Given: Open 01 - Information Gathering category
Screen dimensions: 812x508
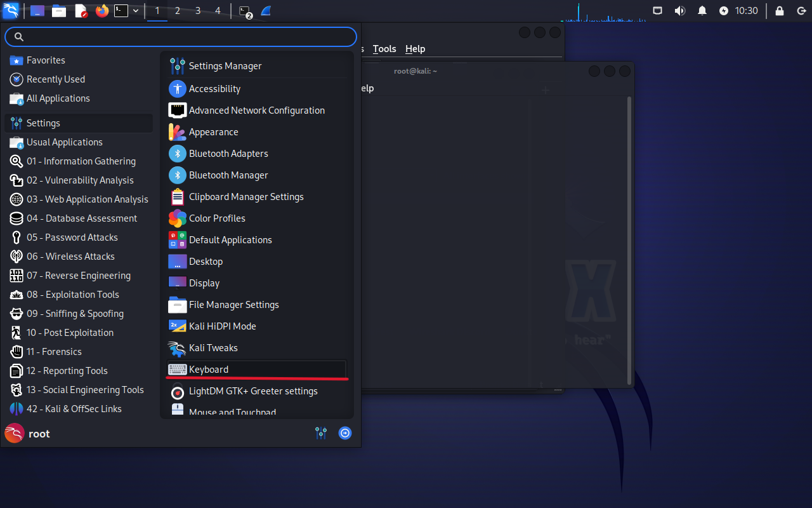Looking at the screenshot, I should (79, 161).
